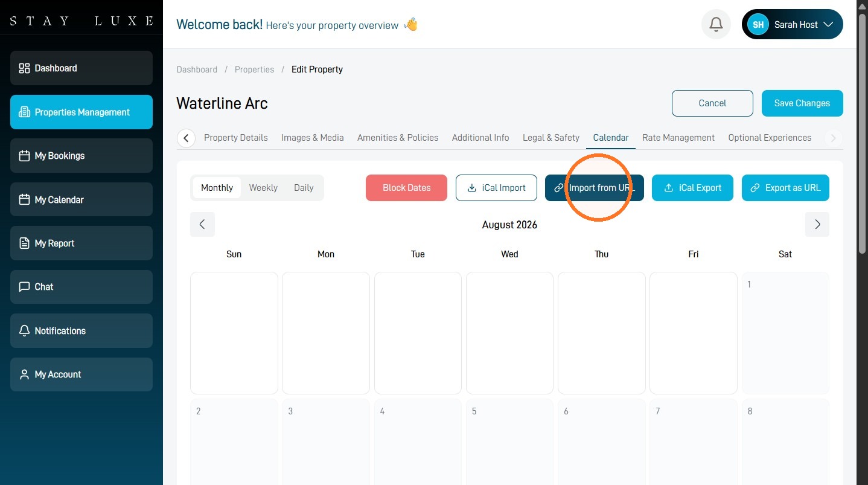Switch to the Property Details tab
This screenshot has height=485, width=868.
236,138
